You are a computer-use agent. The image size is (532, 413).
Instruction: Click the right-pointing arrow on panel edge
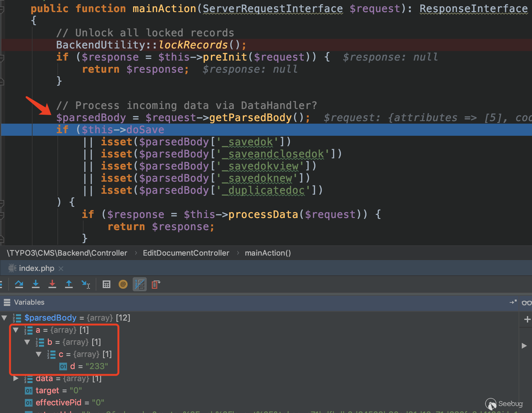pyautogui.click(x=524, y=346)
